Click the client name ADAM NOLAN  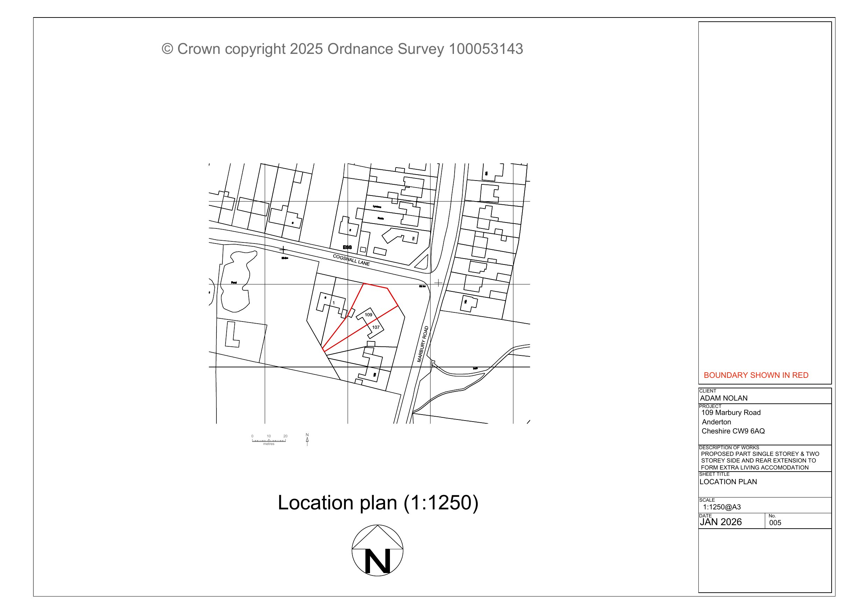[x=724, y=398]
